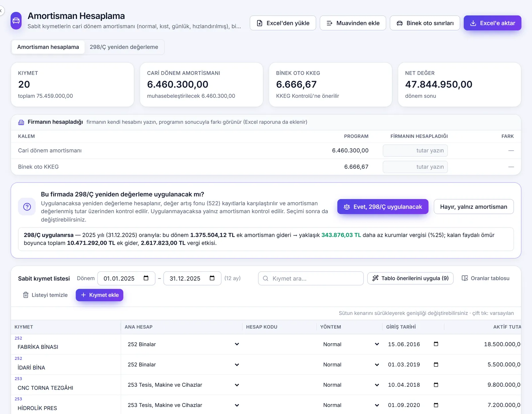This screenshot has height=414, width=532.
Task: Export with Excel'e aktar button
Action: [x=492, y=23]
